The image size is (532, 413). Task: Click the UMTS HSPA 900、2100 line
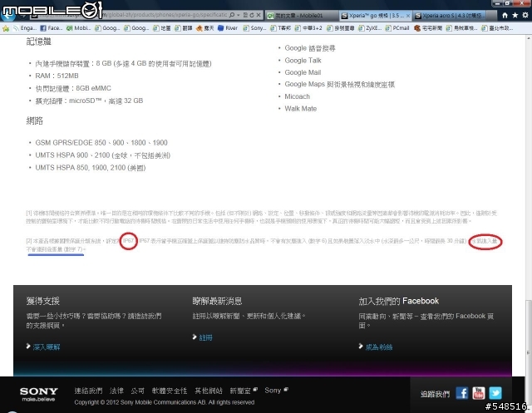tap(102, 155)
